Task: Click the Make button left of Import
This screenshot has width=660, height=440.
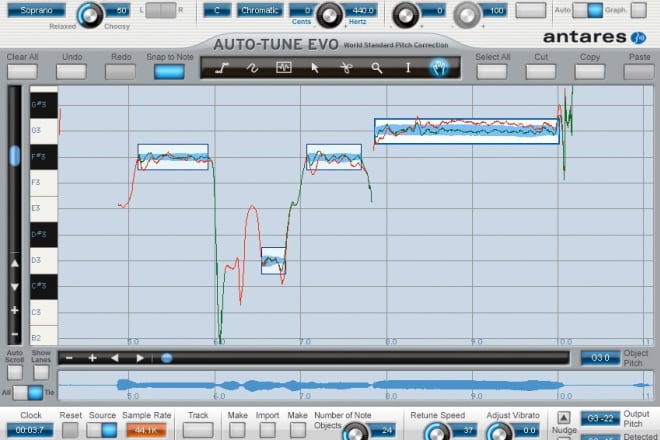Action: tap(237, 430)
